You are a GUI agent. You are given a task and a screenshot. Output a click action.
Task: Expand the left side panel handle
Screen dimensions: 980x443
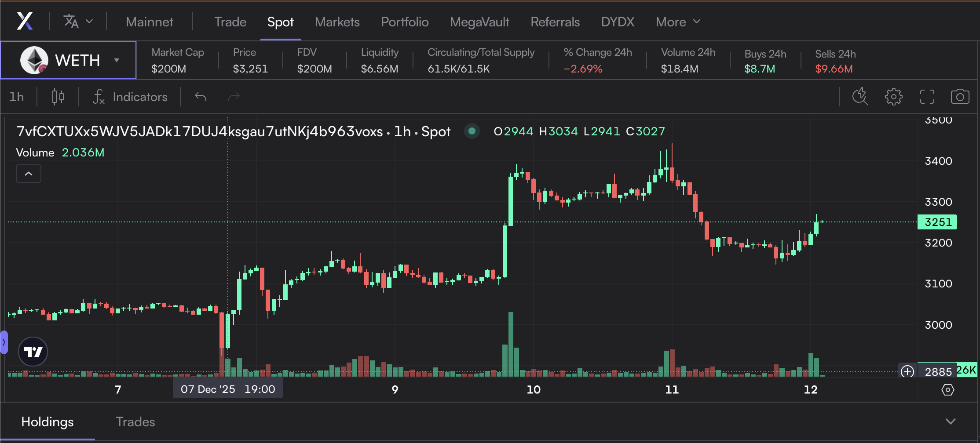pos(4,342)
